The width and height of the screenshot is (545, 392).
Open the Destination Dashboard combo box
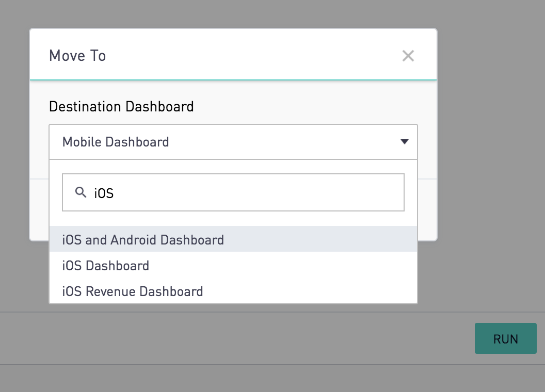click(233, 142)
